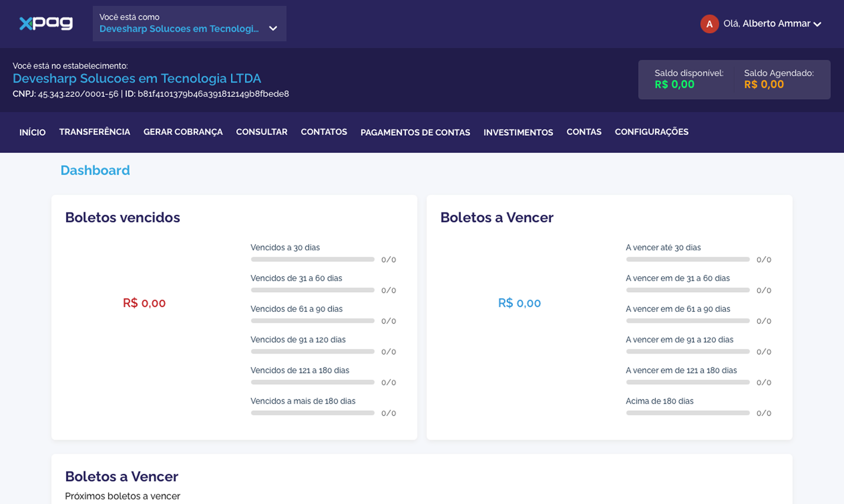Click the Próximos boletos a vencer text
Screen dimensions: 844x504
click(123, 496)
